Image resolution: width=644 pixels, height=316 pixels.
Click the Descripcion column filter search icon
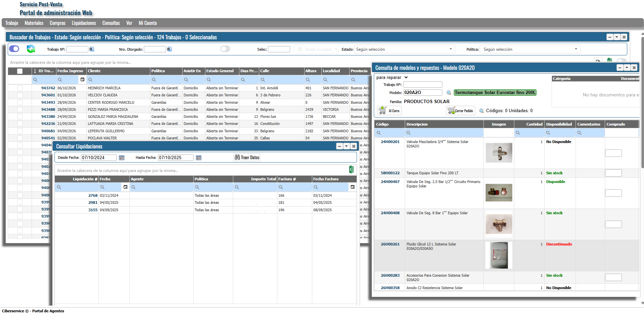408,133
